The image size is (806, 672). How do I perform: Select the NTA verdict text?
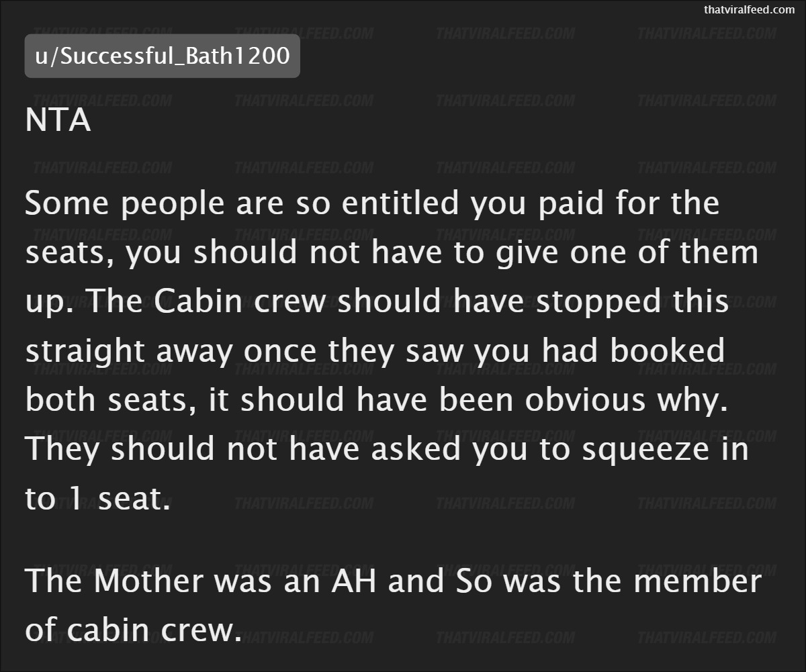point(58,122)
